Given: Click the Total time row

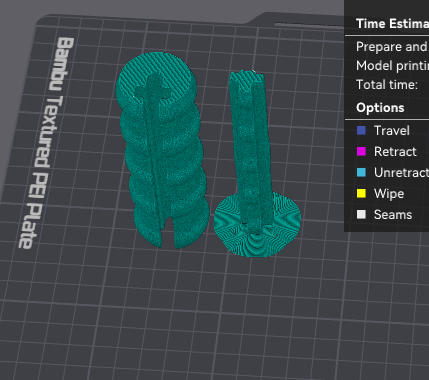Looking at the screenshot, I should click(387, 85).
